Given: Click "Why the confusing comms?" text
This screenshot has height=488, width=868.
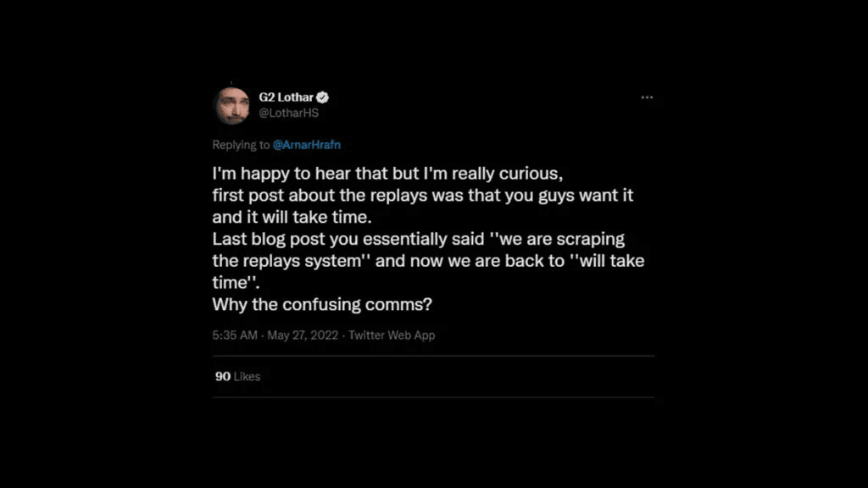Looking at the screenshot, I should click(324, 305).
